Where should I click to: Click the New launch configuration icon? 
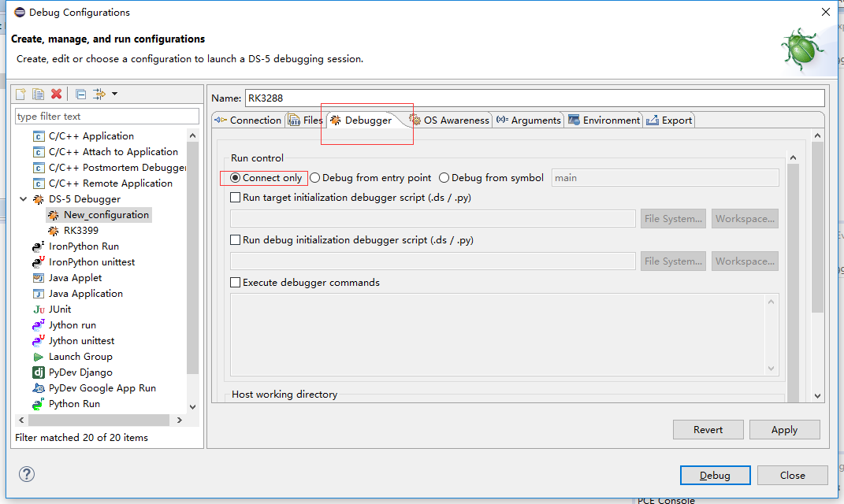[20, 94]
